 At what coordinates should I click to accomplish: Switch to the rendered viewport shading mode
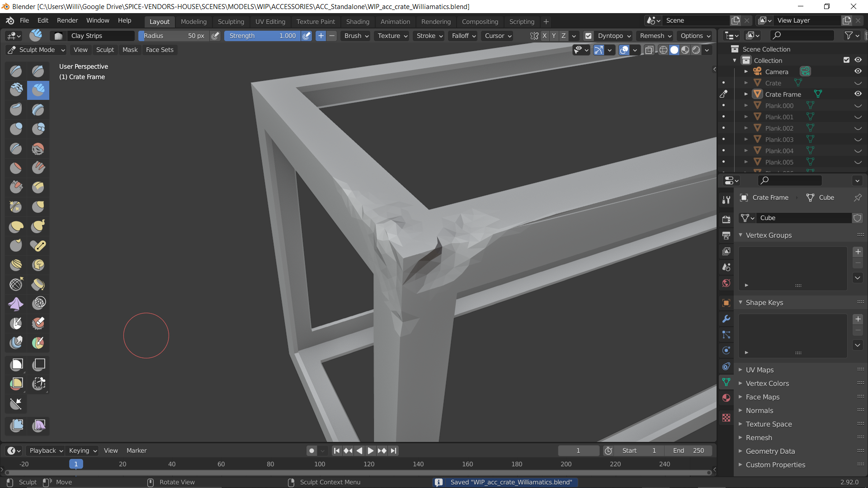pyautogui.click(x=696, y=50)
